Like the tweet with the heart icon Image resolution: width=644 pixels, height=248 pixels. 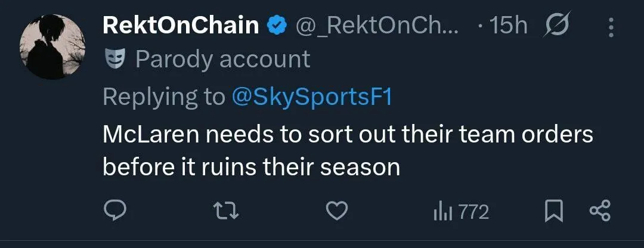(x=338, y=211)
